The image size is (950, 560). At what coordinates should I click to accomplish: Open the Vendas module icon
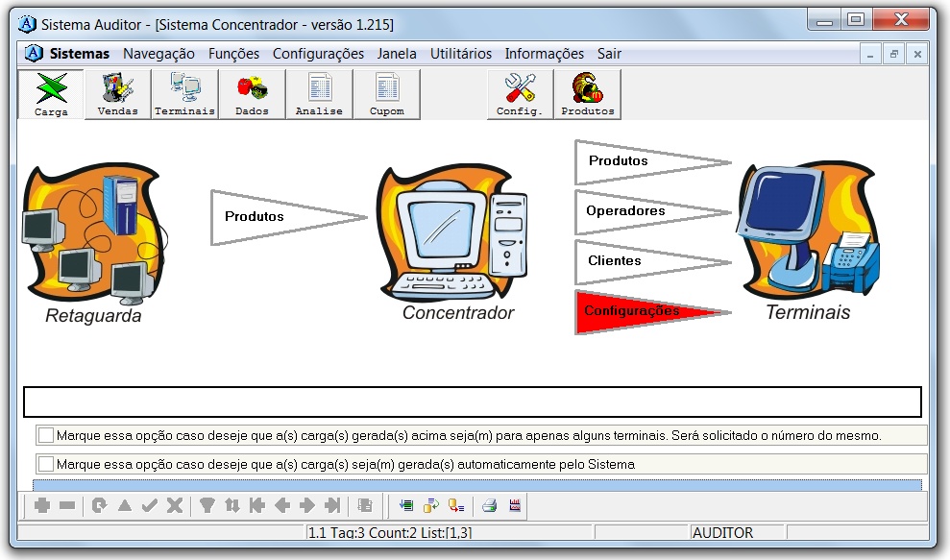point(117,94)
